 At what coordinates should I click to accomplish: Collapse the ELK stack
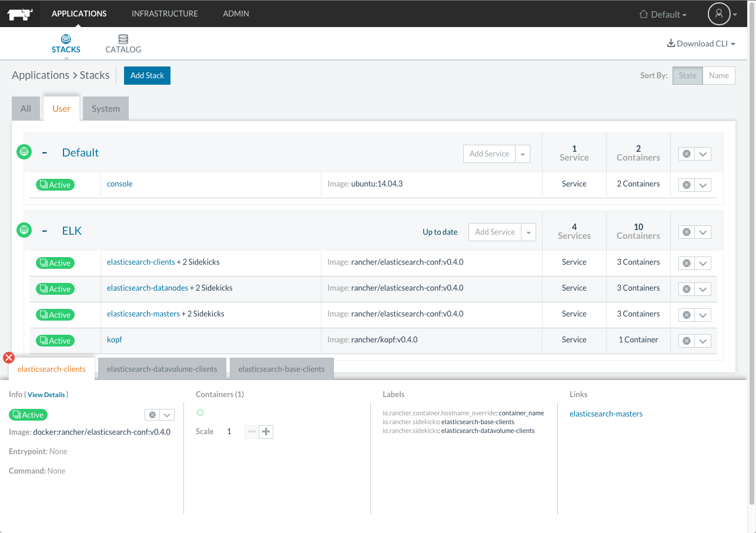tap(45, 231)
